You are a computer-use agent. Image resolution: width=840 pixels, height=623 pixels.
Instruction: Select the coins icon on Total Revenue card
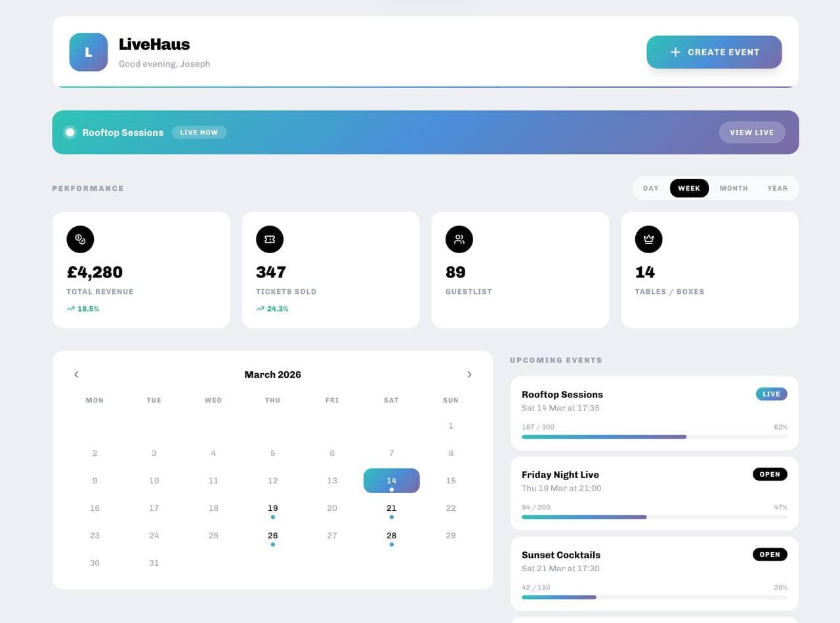point(79,239)
